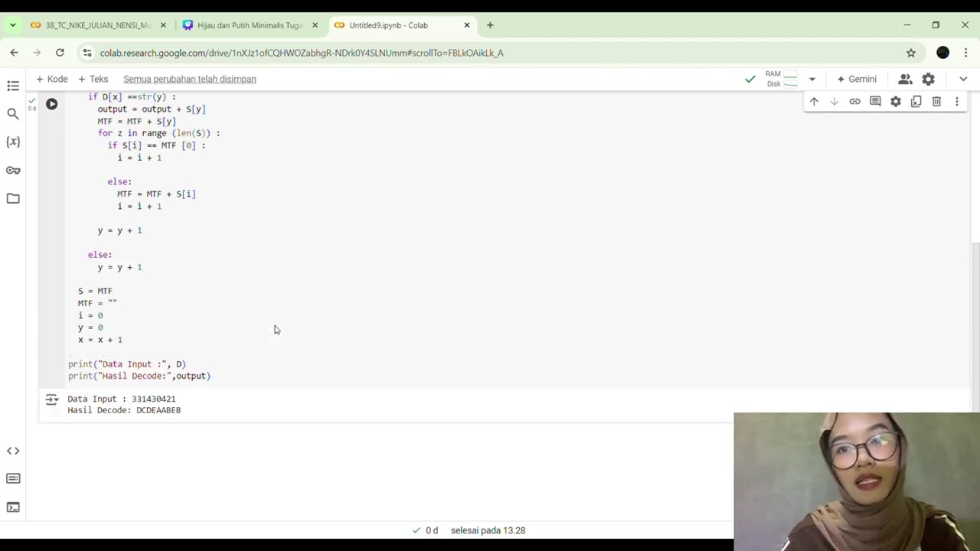Open the terminal panel

click(13, 507)
